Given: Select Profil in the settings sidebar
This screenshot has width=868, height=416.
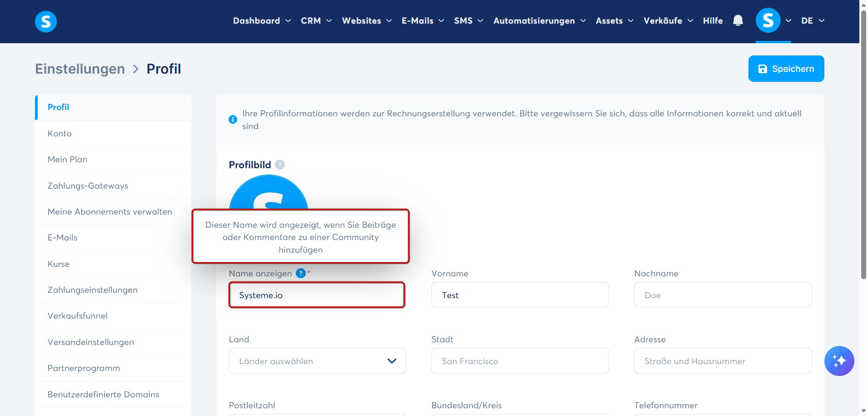Looking at the screenshot, I should pos(113,107).
